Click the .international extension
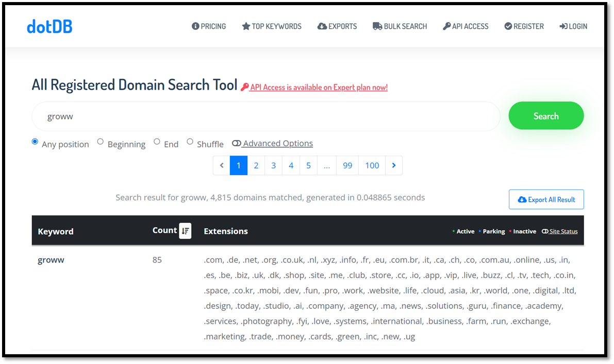 point(396,321)
